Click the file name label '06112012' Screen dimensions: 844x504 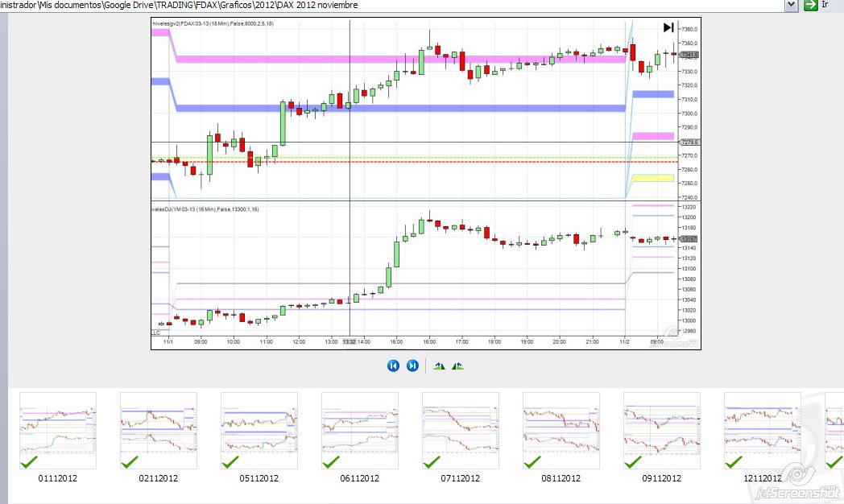[359, 478]
